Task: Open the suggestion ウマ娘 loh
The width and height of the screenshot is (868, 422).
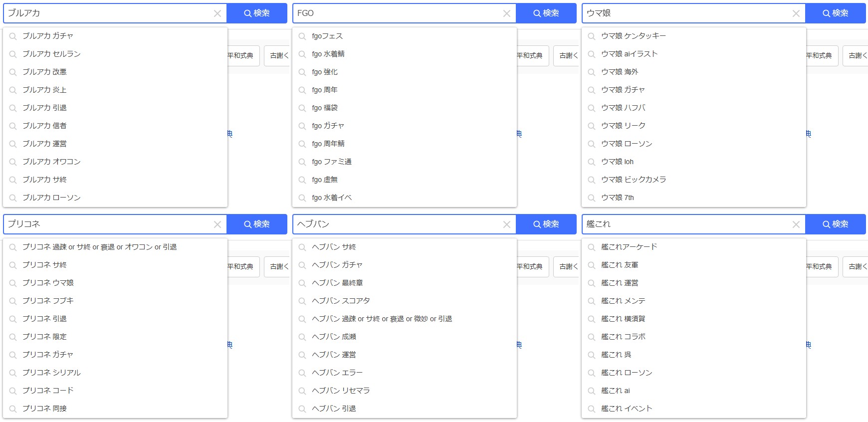Action: tap(694, 162)
